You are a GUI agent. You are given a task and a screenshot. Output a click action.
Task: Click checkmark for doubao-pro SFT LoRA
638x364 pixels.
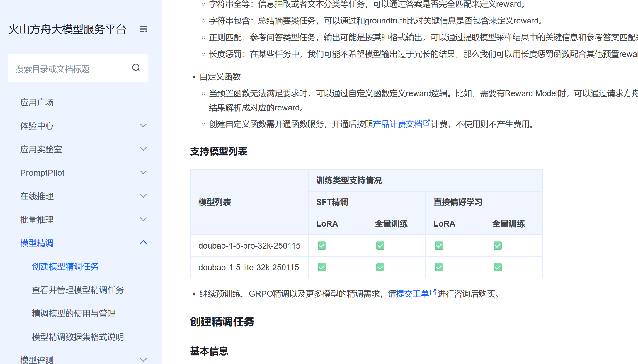click(x=322, y=246)
